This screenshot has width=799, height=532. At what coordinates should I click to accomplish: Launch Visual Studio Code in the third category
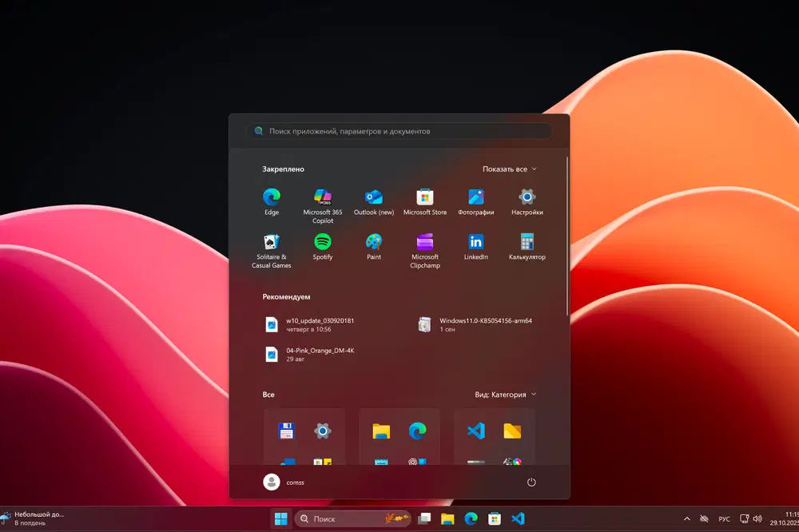476,431
